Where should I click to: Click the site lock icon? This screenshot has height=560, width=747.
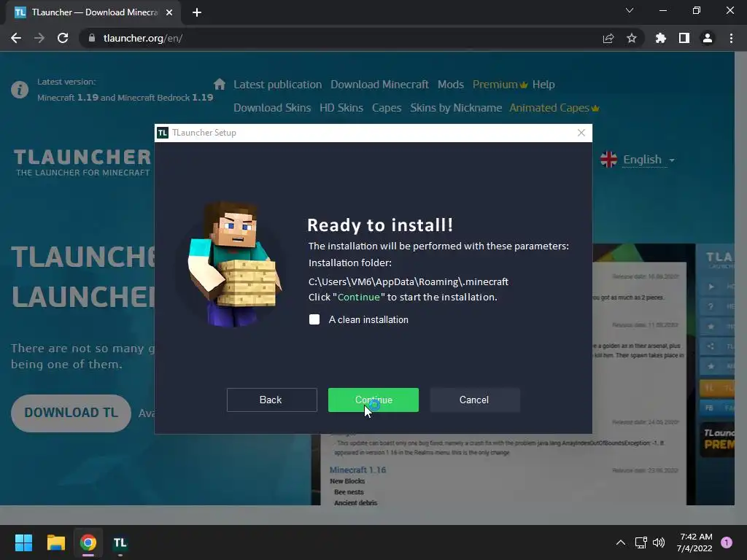pyautogui.click(x=92, y=38)
